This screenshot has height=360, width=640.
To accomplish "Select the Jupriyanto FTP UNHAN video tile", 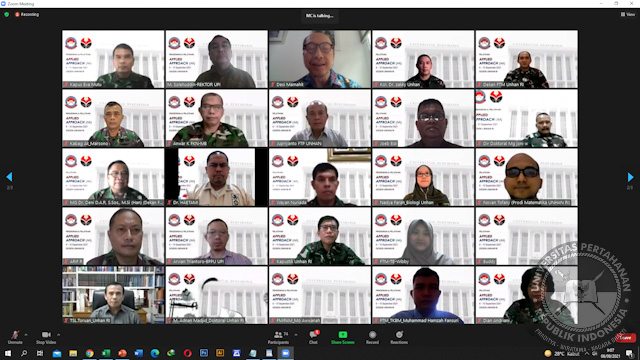I will (320, 118).
